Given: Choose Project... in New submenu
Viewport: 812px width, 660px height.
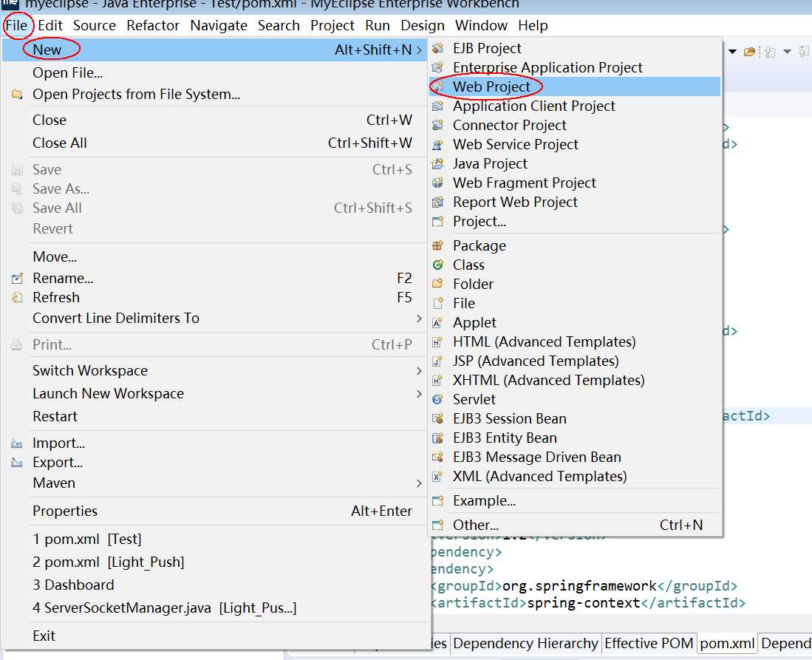Looking at the screenshot, I should [575, 221].
